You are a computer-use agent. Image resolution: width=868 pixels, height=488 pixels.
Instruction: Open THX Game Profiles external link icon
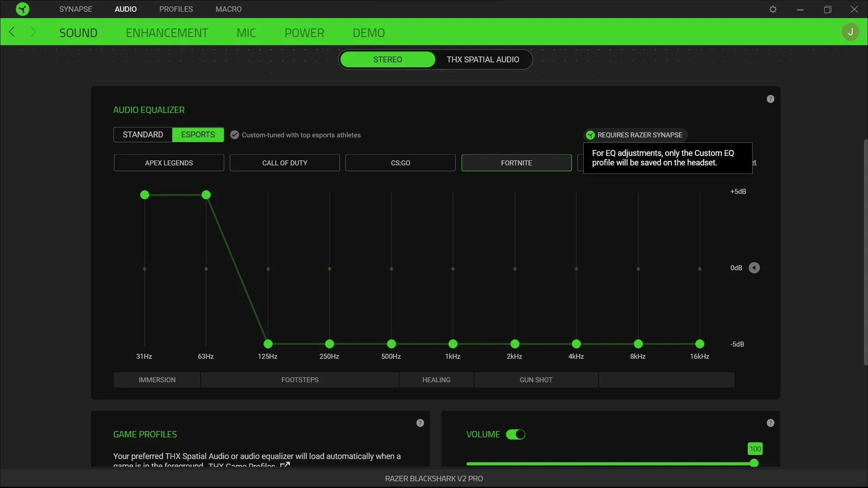point(285,465)
